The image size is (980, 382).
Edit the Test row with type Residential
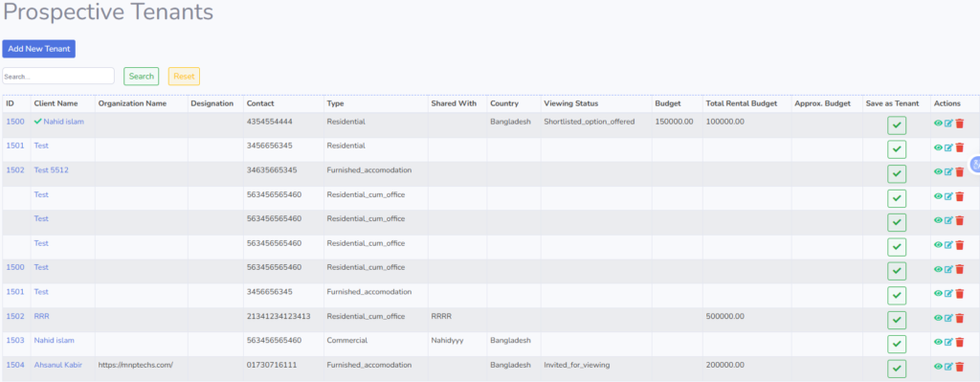948,147
